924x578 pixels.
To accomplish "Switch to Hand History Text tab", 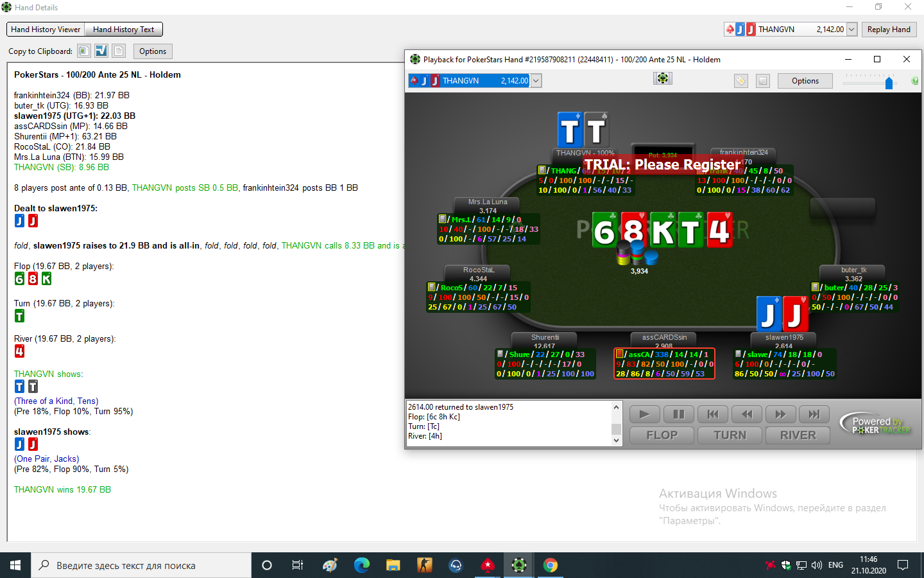I will tap(124, 30).
